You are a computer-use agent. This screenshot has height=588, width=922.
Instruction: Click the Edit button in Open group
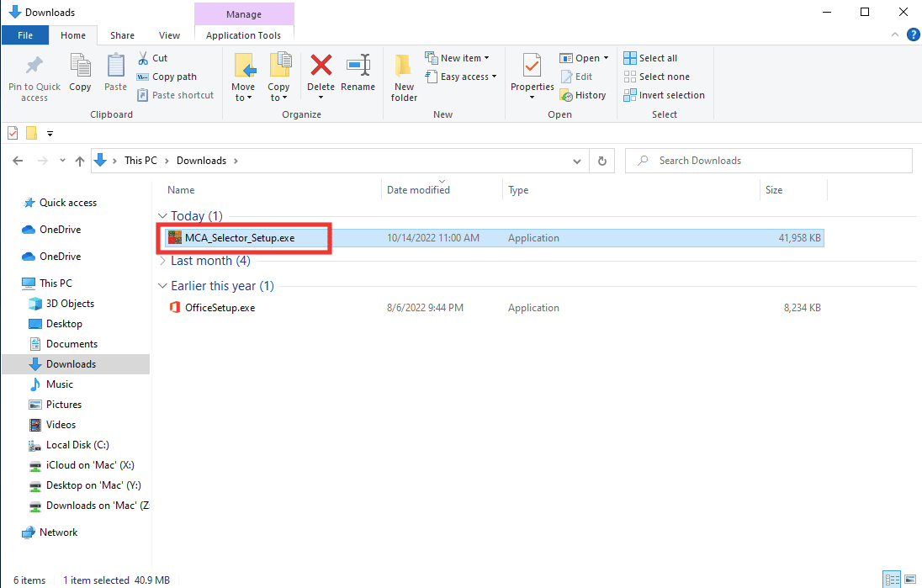coord(576,77)
